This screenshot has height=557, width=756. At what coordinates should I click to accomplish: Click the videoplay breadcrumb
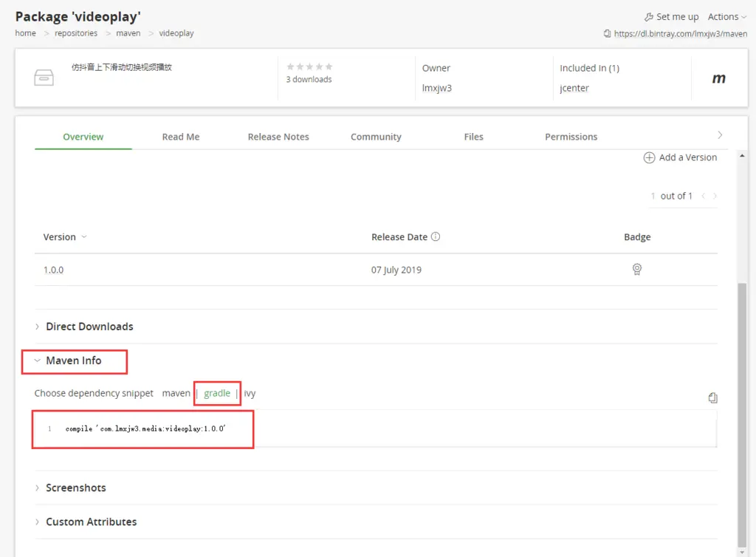[x=176, y=33]
